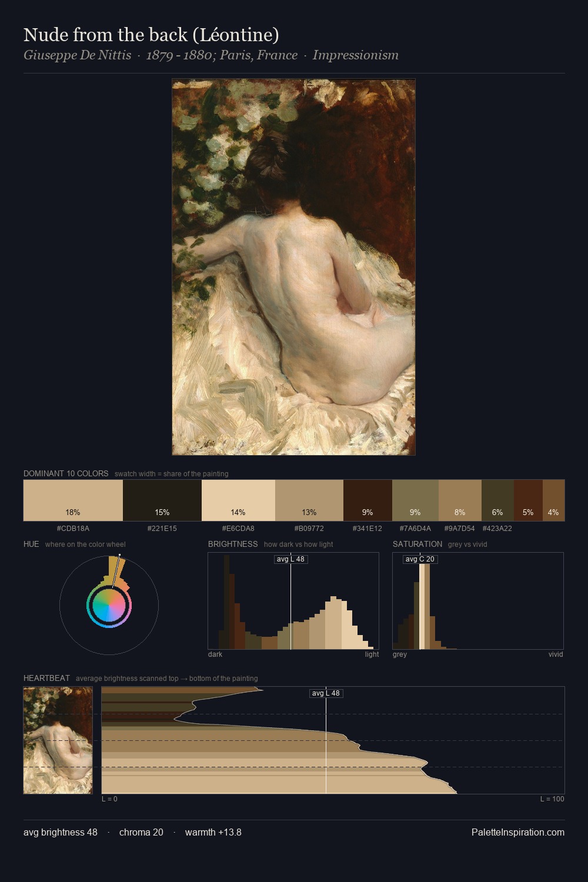Click the hex code #7A6D4A
This screenshot has height=882, width=588.
(x=415, y=529)
